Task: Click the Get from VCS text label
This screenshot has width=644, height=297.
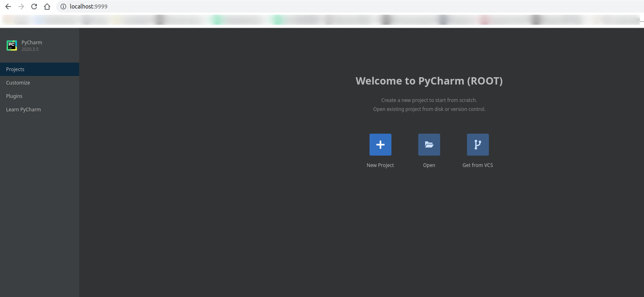Action: point(478,165)
